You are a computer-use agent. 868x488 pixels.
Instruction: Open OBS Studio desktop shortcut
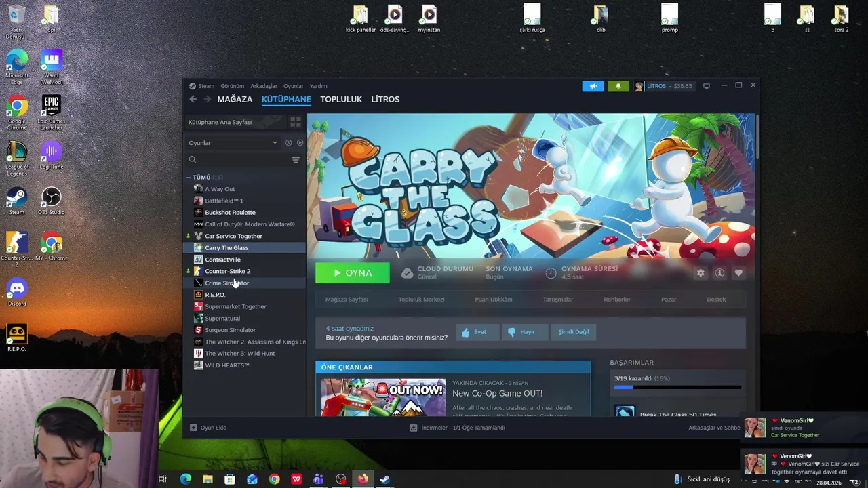51,201
